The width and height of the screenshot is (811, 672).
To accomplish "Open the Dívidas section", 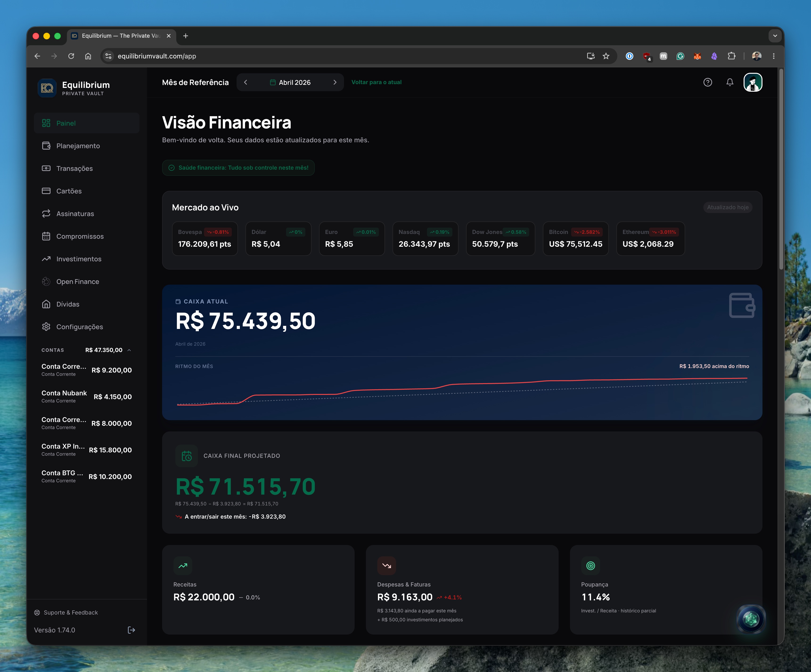I will pyautogui.click(x=86, y=304).
